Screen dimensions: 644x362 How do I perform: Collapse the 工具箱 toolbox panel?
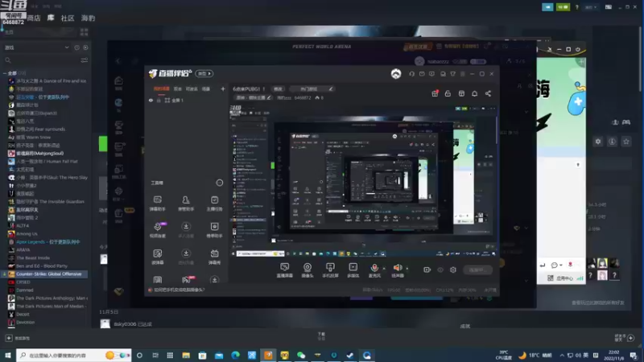point(220,183)
